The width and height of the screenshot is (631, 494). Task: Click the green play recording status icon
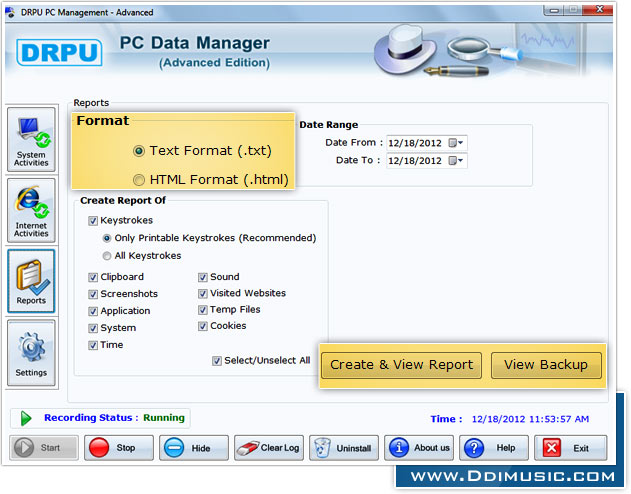click(x=26, y=418)
